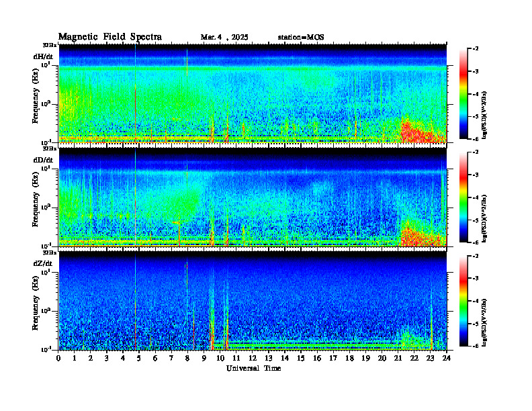Click hour "18" on Universal Time axis

[x=349, y=358]
